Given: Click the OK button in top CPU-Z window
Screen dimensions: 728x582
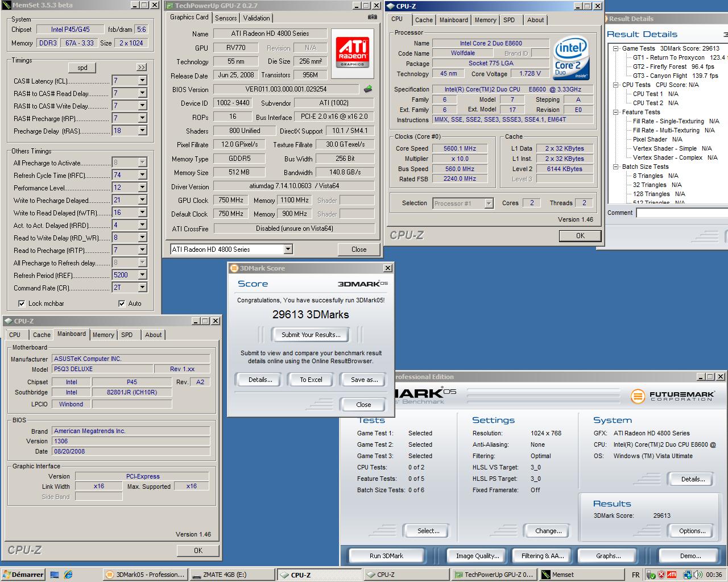Looking at the screenshot, I should (580, 235).
